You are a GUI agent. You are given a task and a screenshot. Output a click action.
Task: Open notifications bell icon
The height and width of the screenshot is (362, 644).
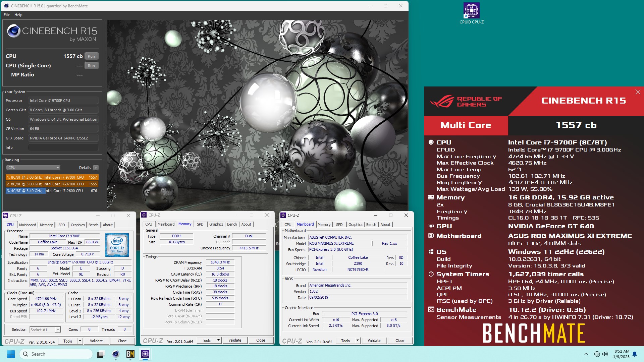(635, 354)
